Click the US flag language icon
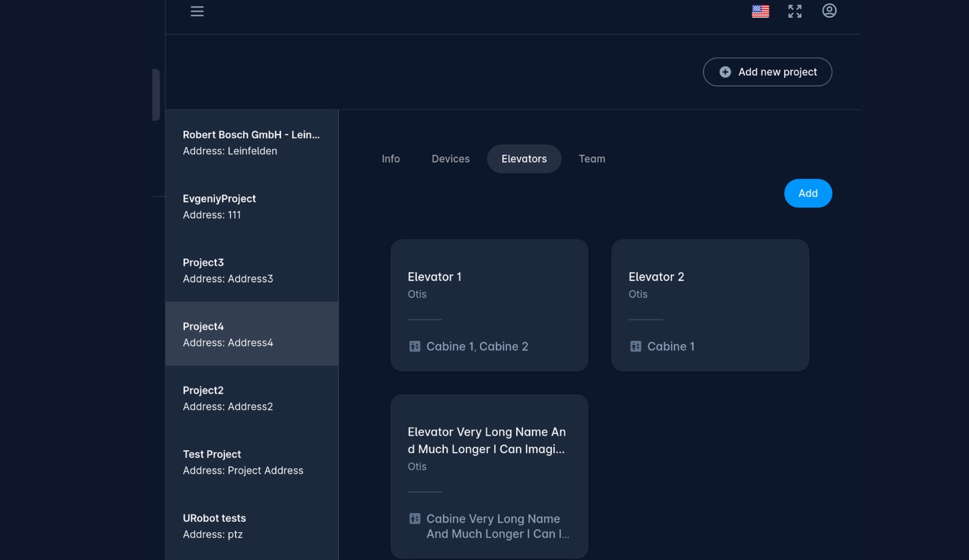Screen dimensions: 969x560 click(x=760, y=11)
